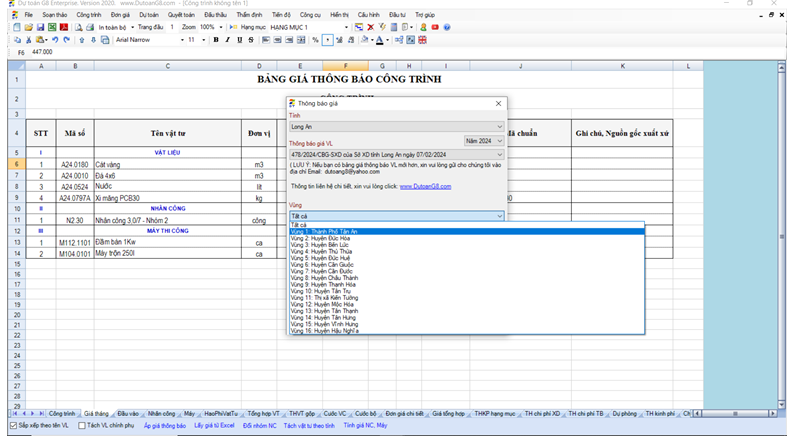Toggle 'Sắp xếp theo tên VL' checkbox
Viewport: 797px width, 439px height.
click(14, 426)
